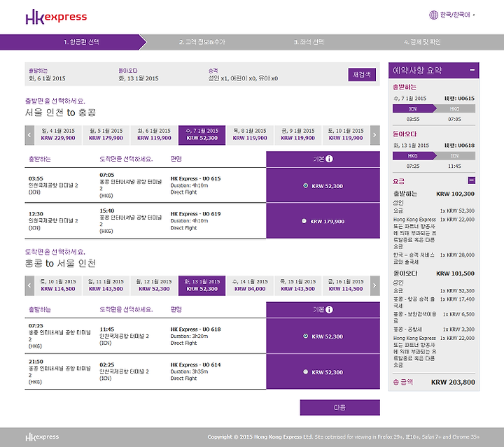Image resolution: width=504 pixels, height=447 pixels.
Task: Click info icon in return 기본 header
Action: point(330,310)
